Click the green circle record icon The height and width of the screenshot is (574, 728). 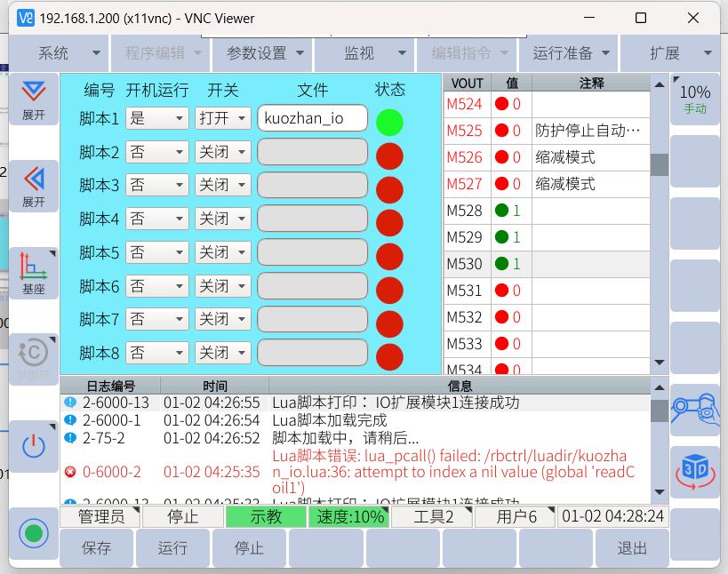click(x=34, y=533)
